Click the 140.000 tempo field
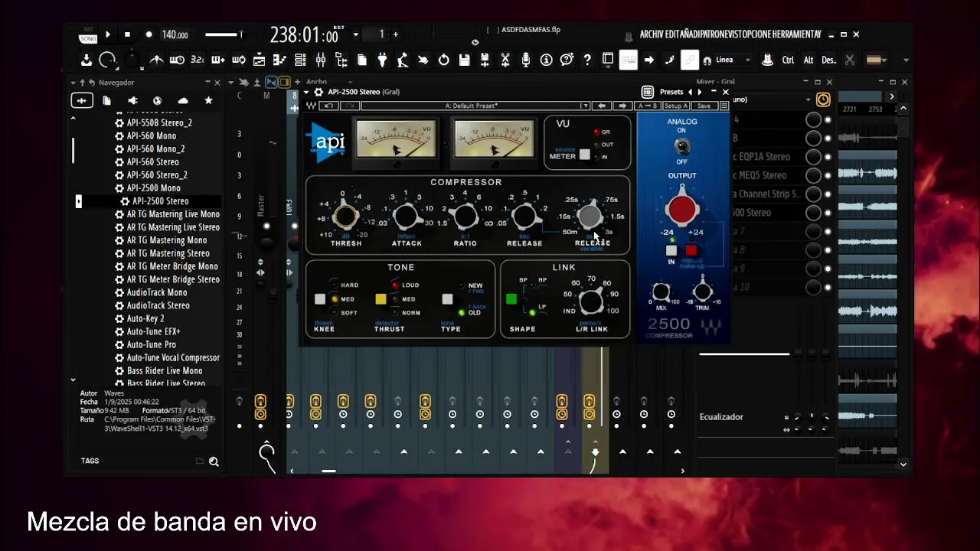 [175, 34]
